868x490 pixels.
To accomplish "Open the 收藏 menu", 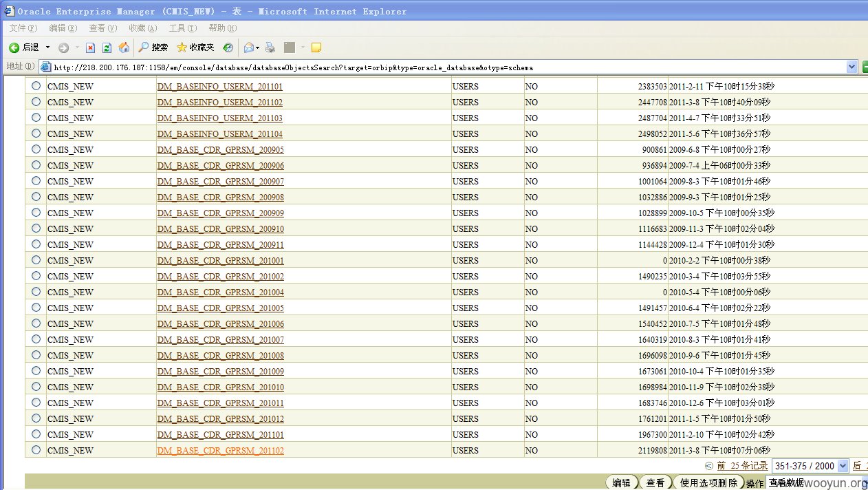I will pyautogui.click(x=143, y=28).
